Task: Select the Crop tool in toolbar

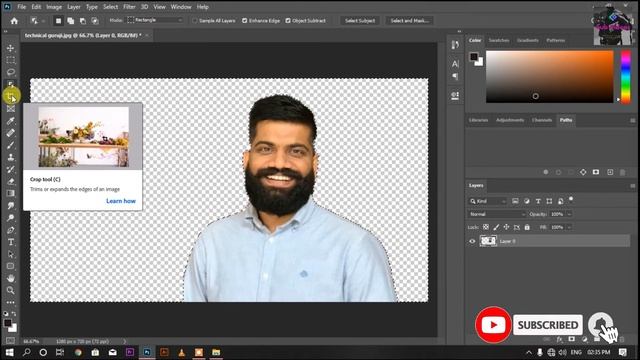Action: [x=11, y=97]
